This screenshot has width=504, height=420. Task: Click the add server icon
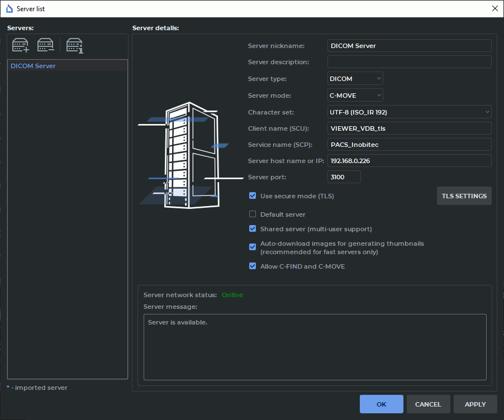pyautogui.click(x=21, y=45)
